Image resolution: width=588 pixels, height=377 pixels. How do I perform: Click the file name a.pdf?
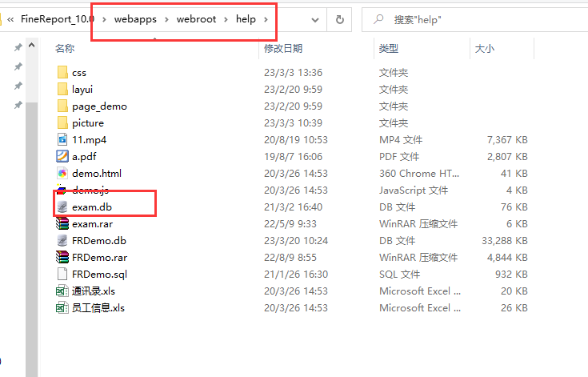[84, 156]
